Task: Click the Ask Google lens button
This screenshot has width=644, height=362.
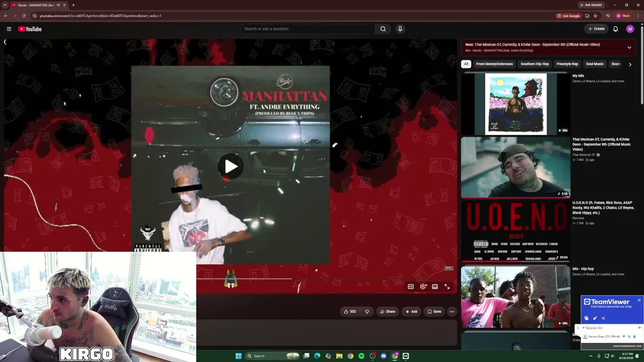Action: (569, 16)
